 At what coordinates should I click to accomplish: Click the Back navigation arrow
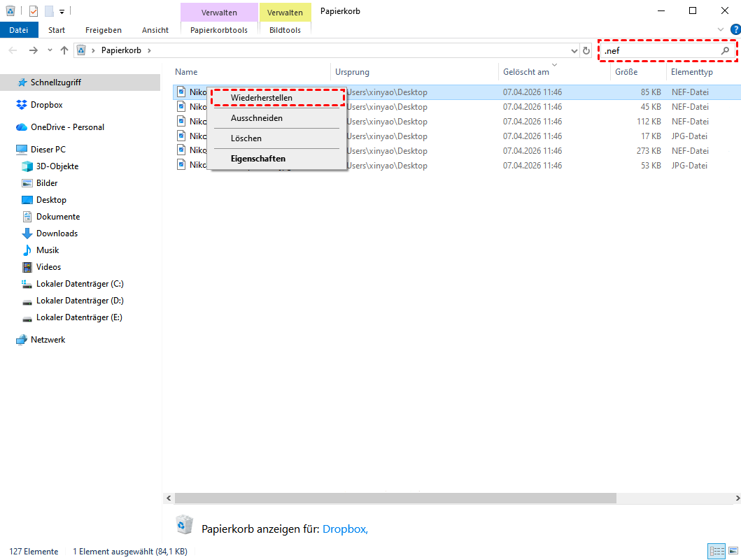[13, 50]
